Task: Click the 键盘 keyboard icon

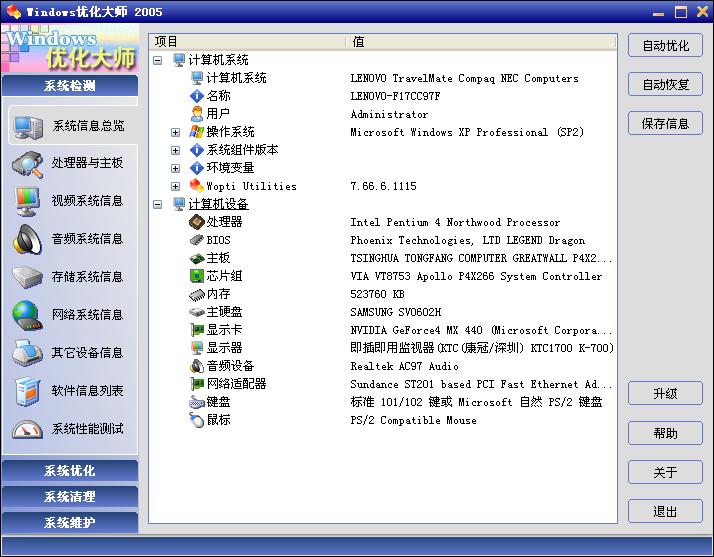Action: point(197,402)
